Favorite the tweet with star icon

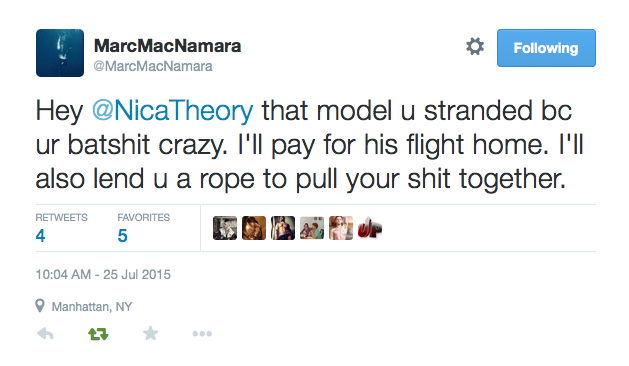(x=150, y=333)
